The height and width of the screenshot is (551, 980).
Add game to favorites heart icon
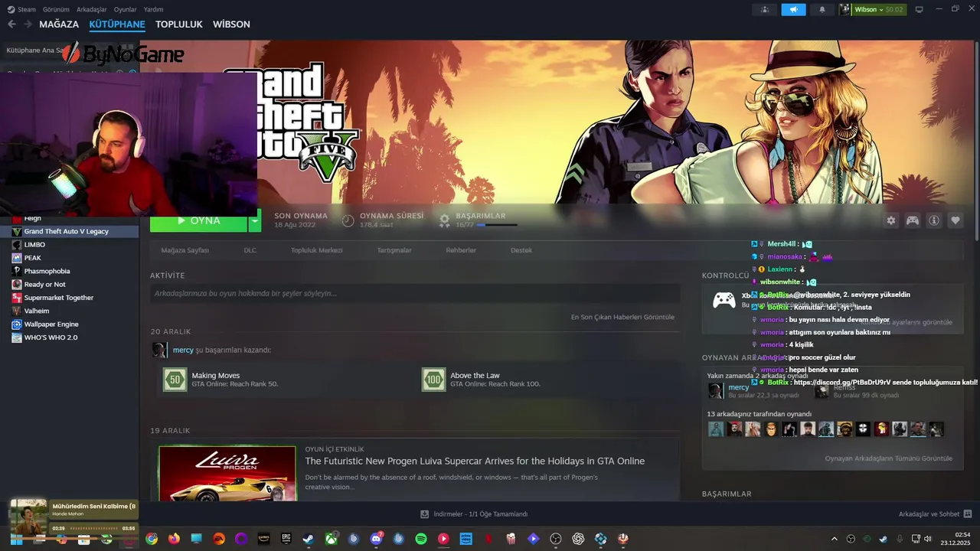[x=955, y=220]
